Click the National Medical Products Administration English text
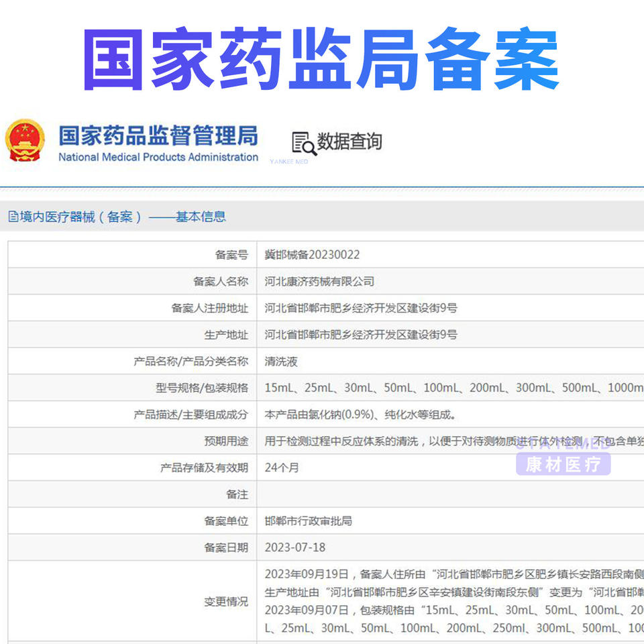 point(158,158)
